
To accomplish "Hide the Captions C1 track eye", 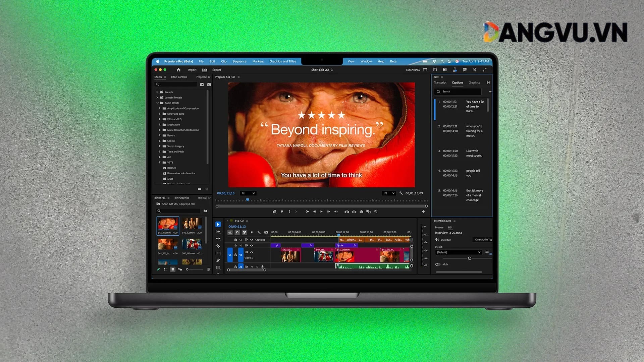I will 252,240.
